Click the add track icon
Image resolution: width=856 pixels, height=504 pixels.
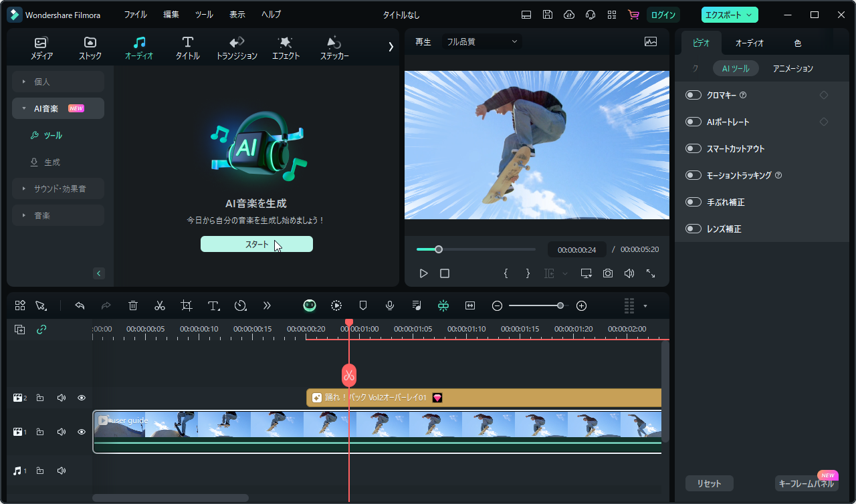[20, 330]
